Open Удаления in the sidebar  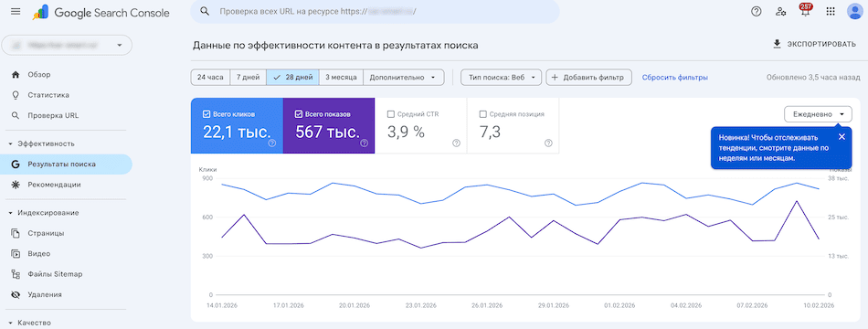(x=66, y=294)
